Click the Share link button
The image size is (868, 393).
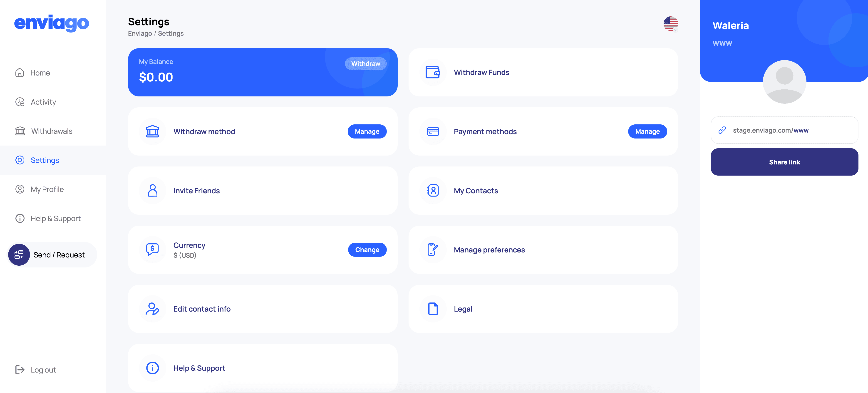click(784, 162)
